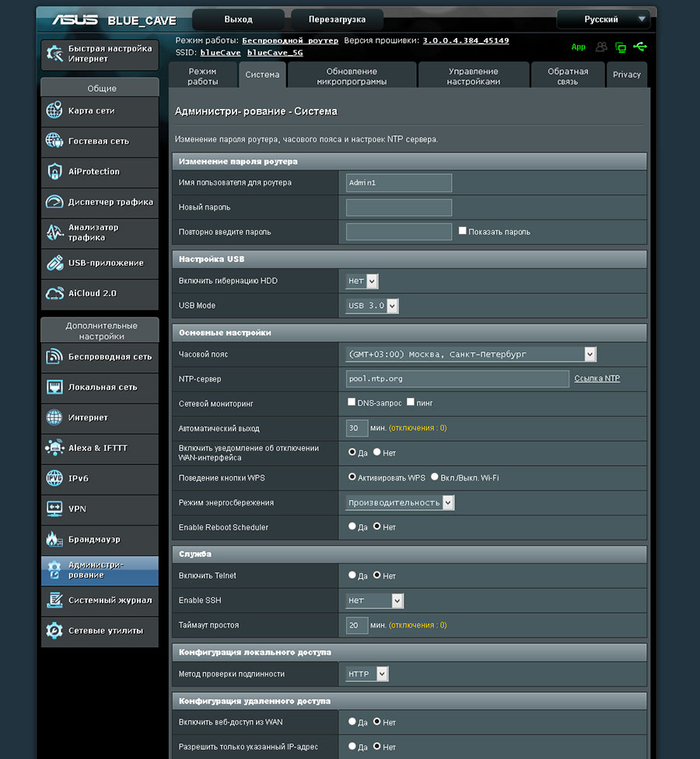Click the idle timeout minutes field
This screenshot has height=759, width=700.
(x=357, y=625)
